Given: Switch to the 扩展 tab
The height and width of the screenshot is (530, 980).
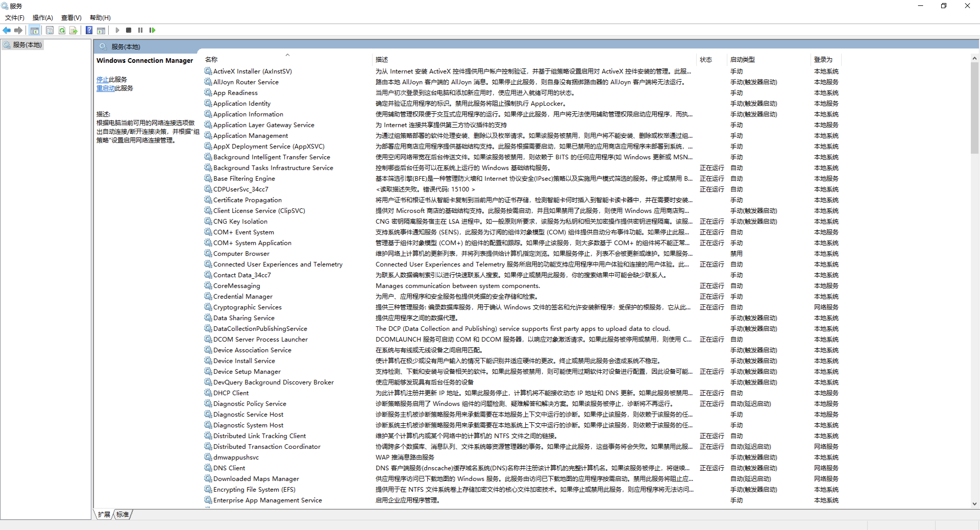Looking at the screenshot, I should pyautogui.click(x=103, y=514).
